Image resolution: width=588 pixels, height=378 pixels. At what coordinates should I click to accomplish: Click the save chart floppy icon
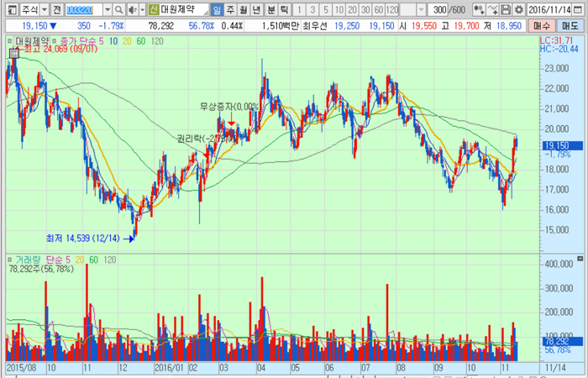pyautogui.click(x=506, y=9)
